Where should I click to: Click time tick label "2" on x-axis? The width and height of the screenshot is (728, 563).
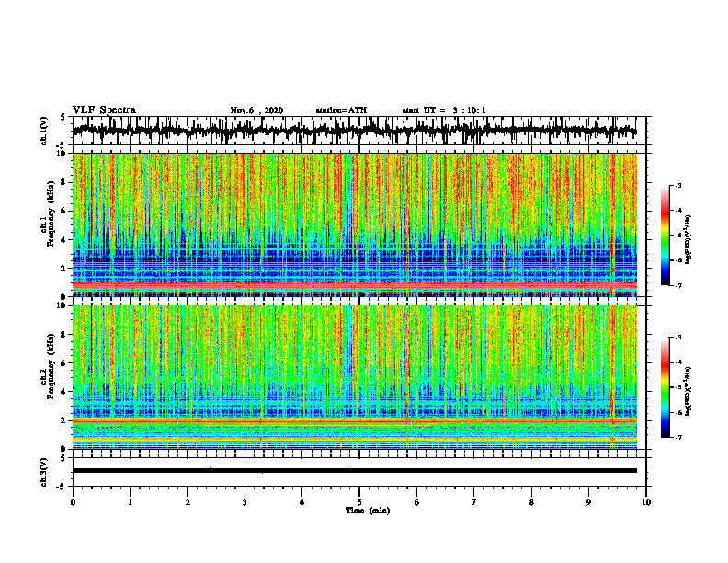188,502
